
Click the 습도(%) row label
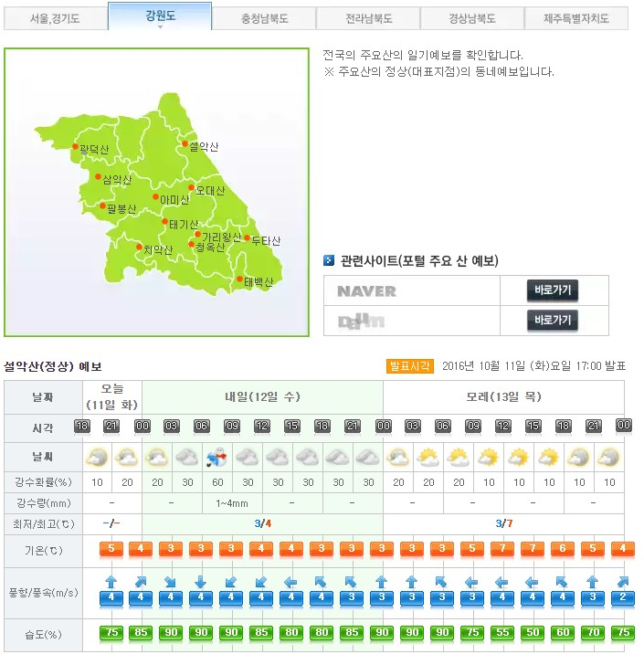[43, 635]
